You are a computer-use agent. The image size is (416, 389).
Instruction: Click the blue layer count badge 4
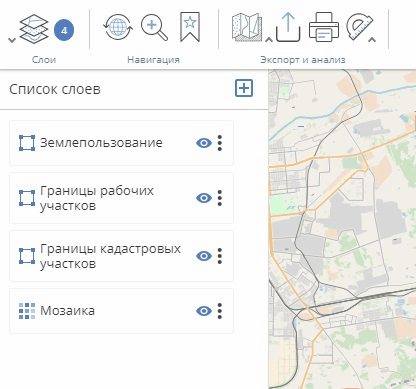[64, 30]
